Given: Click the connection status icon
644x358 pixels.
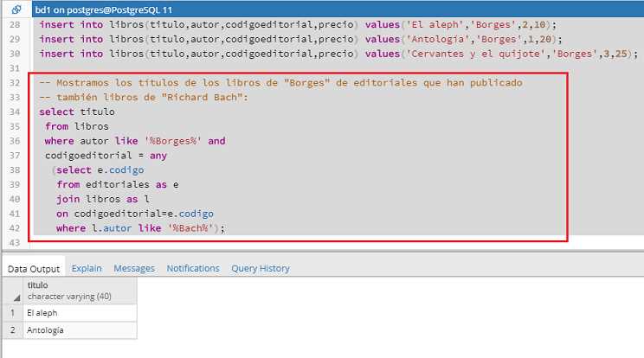Looking at the screenshot, I should tap(16, 10).
